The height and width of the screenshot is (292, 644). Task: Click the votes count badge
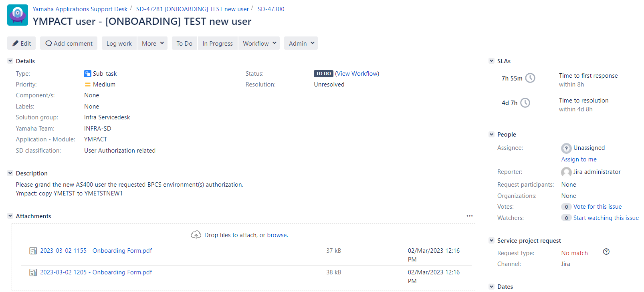[x=566, y=207]
